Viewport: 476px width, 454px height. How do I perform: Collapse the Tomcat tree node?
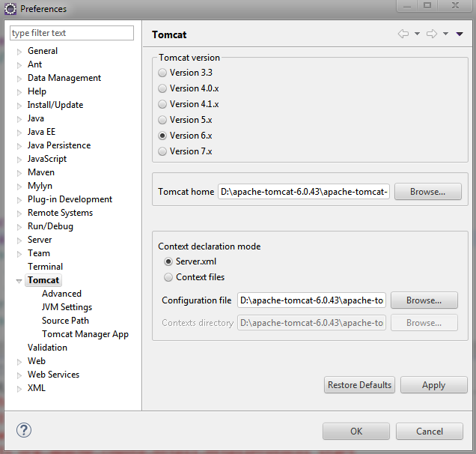pos(19,281)
